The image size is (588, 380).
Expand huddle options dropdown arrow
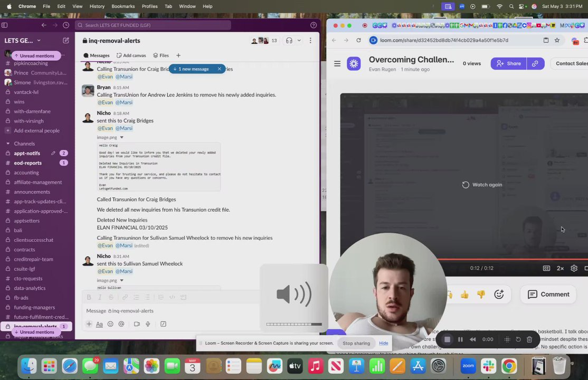pos(299,41)
